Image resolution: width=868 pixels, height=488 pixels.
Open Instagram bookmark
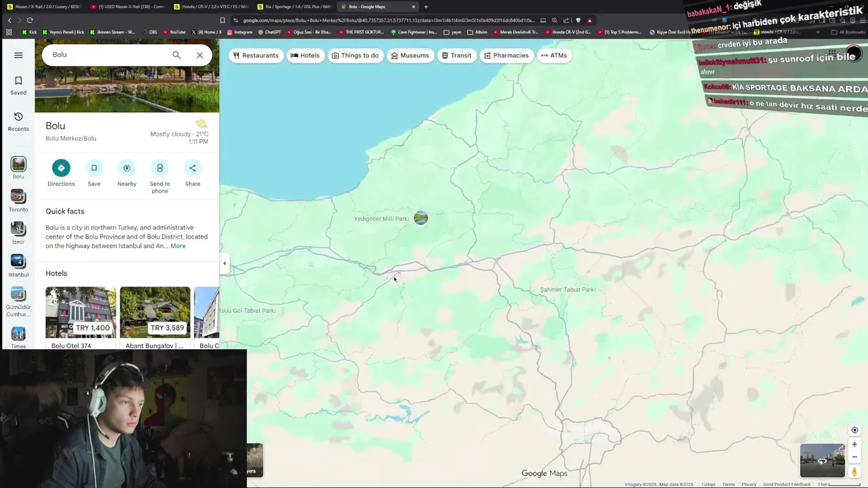(x=239, y=32)
